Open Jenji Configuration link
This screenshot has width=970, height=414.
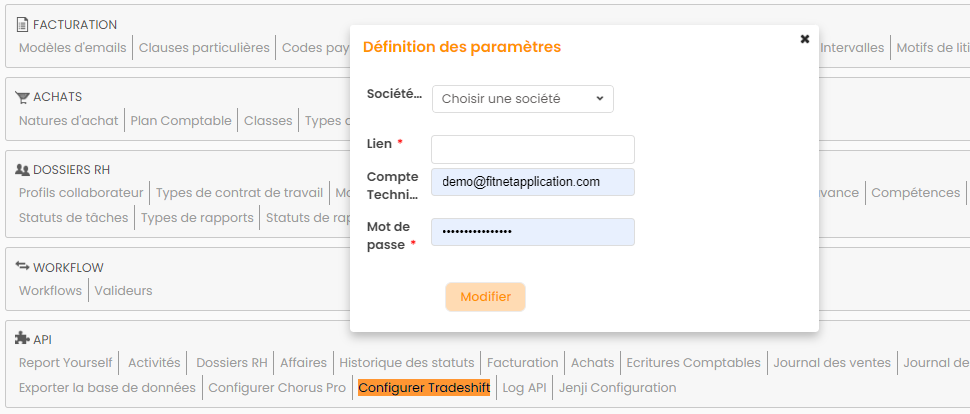[617, 388]
